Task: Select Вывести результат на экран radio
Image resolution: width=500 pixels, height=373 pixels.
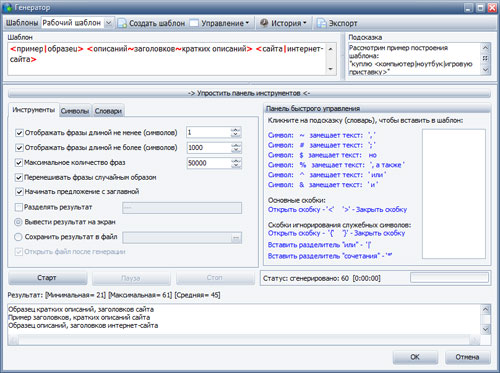Action: pos(18,222)
